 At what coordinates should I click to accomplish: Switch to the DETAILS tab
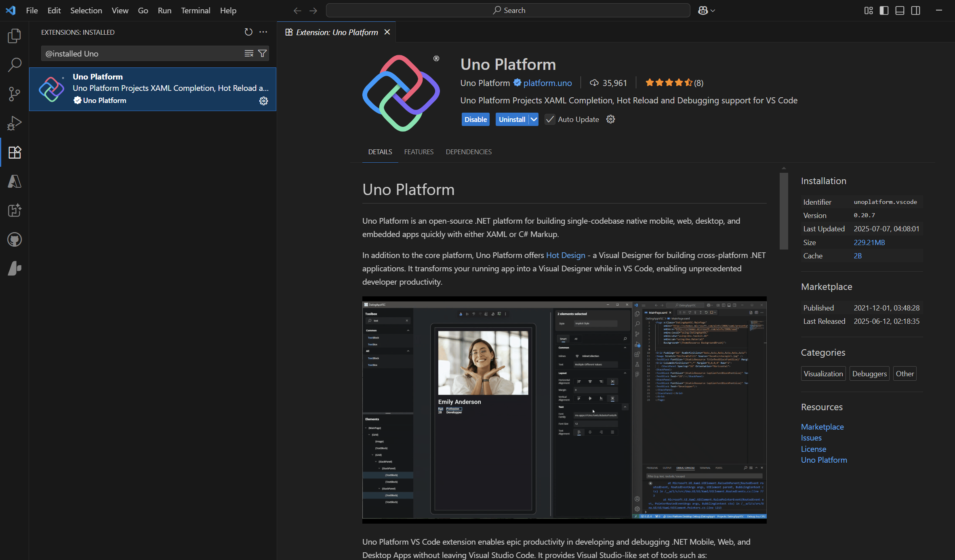[x=380, y=152]
